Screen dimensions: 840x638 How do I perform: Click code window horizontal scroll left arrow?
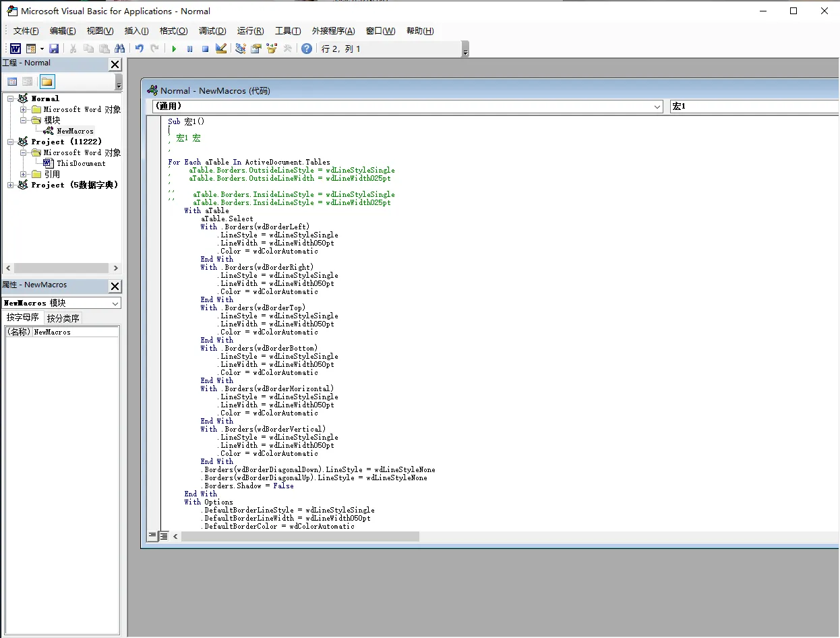coord(176,536)
